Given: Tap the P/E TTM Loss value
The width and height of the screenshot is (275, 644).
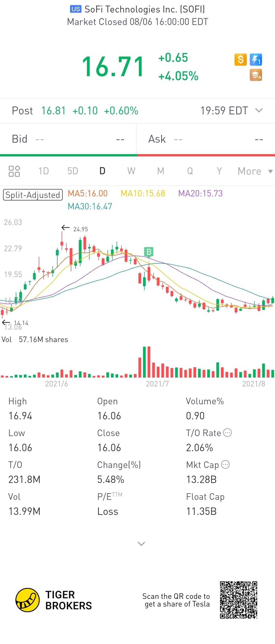Looking at the screenshot, I should pos(108,511).
